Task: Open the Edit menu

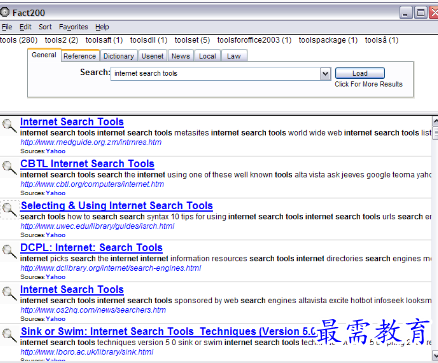Action: click(25, 27)
